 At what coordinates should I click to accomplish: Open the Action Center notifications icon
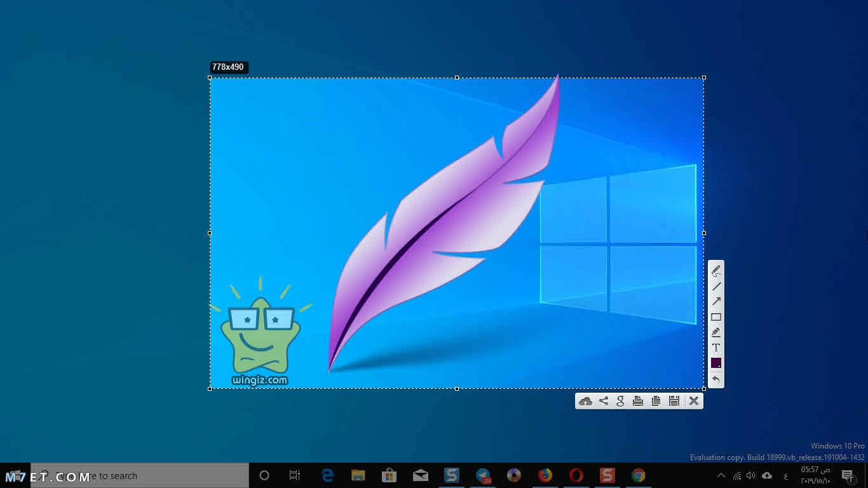pos(847,475)
